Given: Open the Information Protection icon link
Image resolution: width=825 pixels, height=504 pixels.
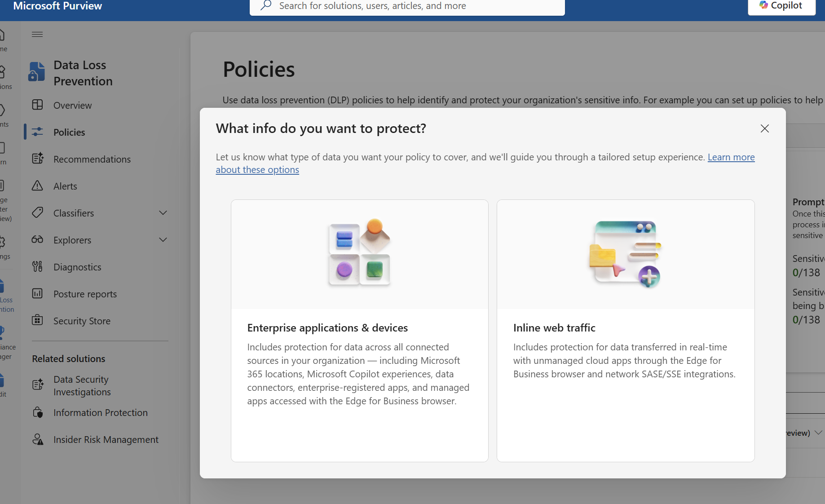Looking at the screenshot, I should click(38, 412).
